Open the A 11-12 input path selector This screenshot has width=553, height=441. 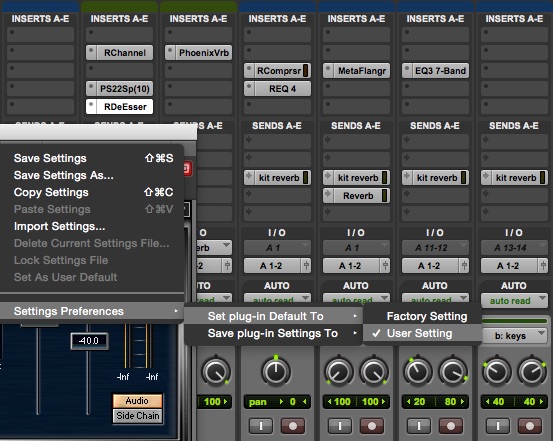435,248
